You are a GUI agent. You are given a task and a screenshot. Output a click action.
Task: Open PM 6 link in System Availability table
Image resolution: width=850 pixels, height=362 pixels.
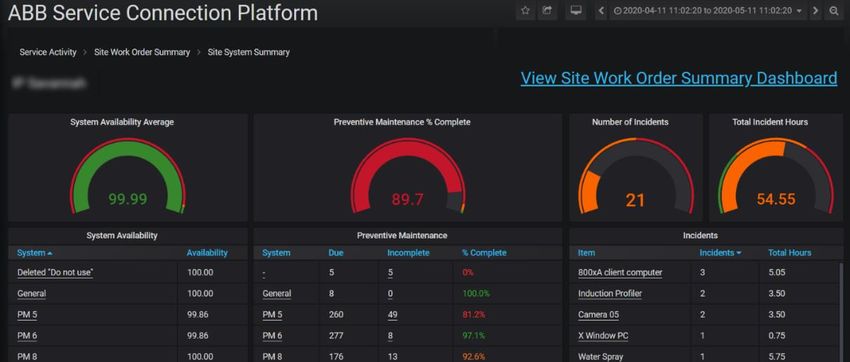tap(27, 336)
